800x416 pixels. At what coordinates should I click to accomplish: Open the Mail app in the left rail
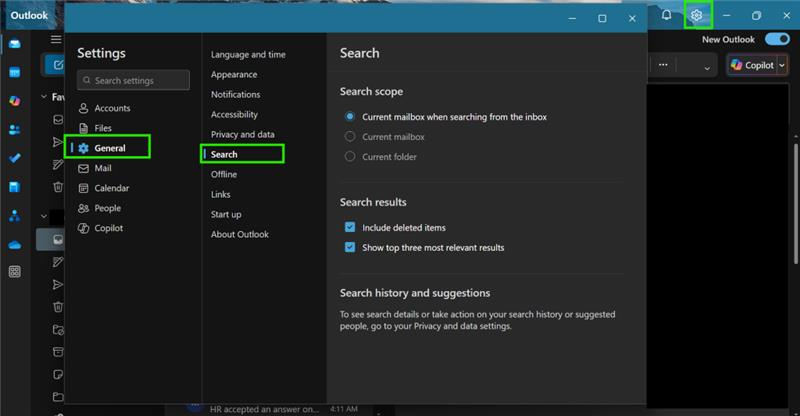(x=15, y=44)
